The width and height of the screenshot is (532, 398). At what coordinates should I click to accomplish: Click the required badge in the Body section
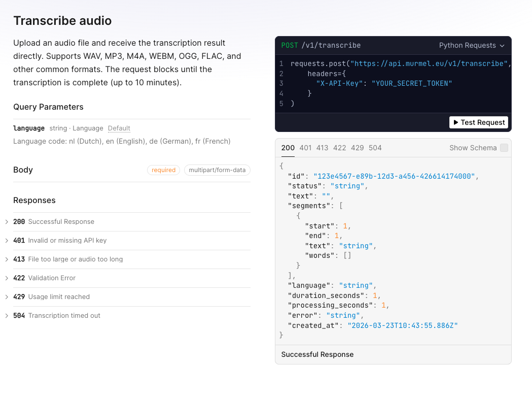163,170
